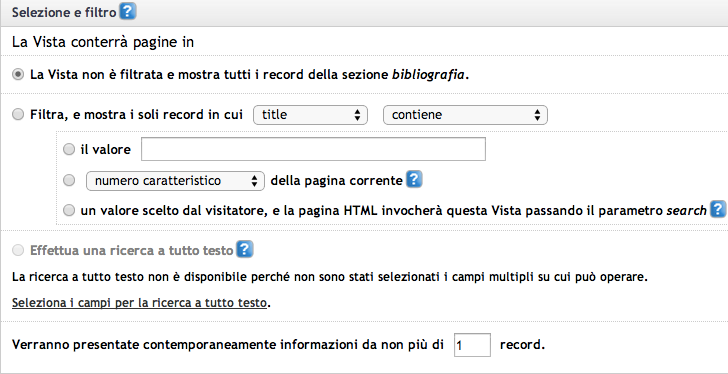Focus the record count input field
This screenshot has width=728, height=374.
click(472, 345)
